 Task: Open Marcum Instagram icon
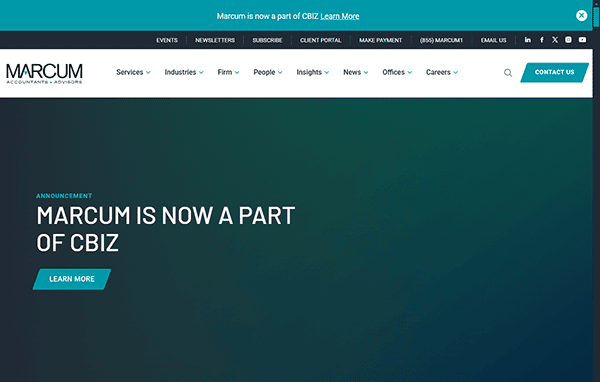(x=568, y=40)
